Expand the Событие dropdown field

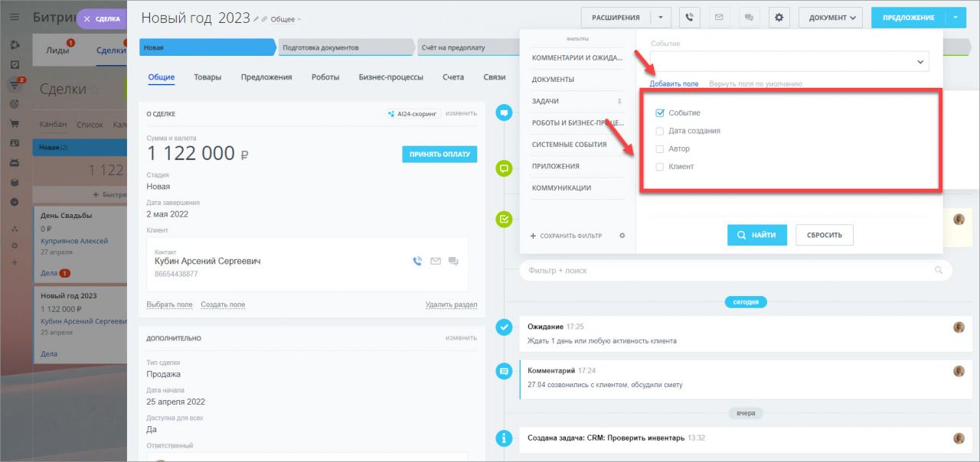pyautogui.click(x=789, y=61)
